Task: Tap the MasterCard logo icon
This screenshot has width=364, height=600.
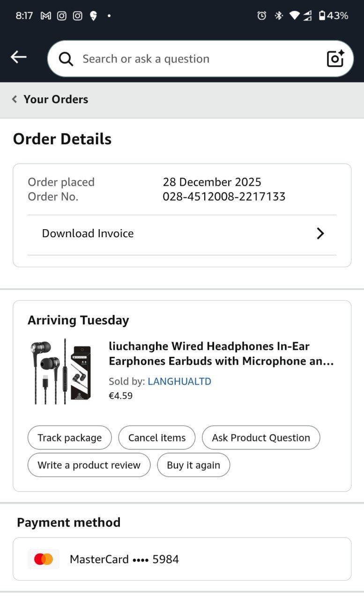Action: click(44, 559)
